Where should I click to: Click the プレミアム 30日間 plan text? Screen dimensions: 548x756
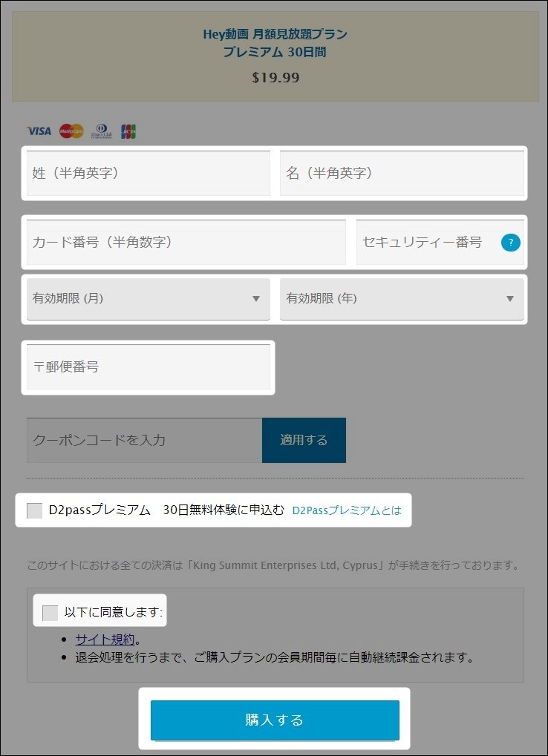(x=275, y=52)
